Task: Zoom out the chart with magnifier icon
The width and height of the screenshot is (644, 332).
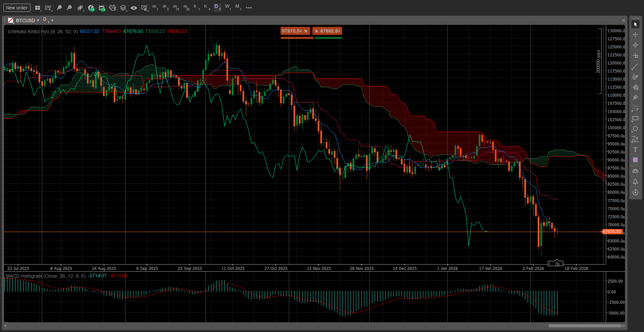Action: 59,8
